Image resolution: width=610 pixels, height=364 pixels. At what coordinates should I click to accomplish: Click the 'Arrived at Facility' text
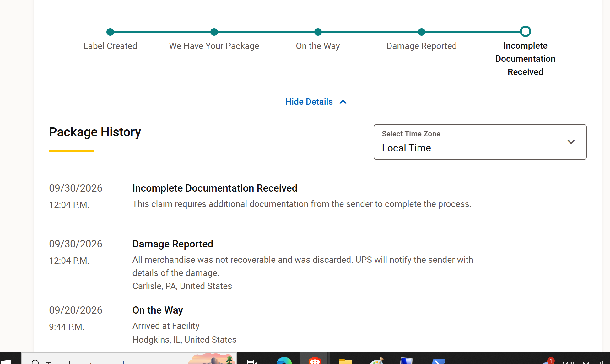click(x=166, y=326)
